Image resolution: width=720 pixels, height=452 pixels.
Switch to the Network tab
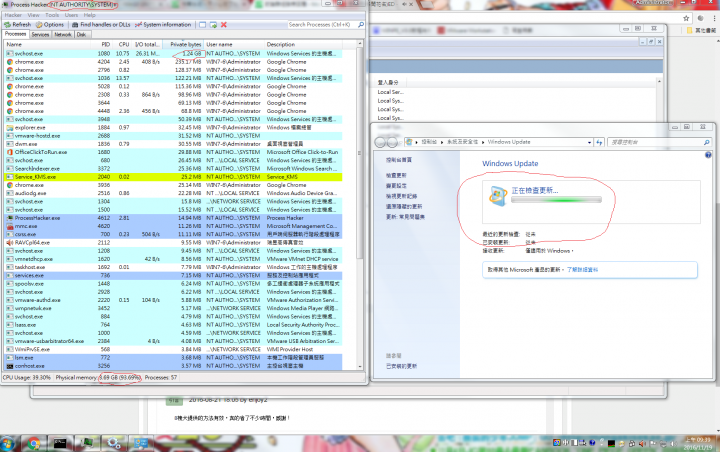62,34
